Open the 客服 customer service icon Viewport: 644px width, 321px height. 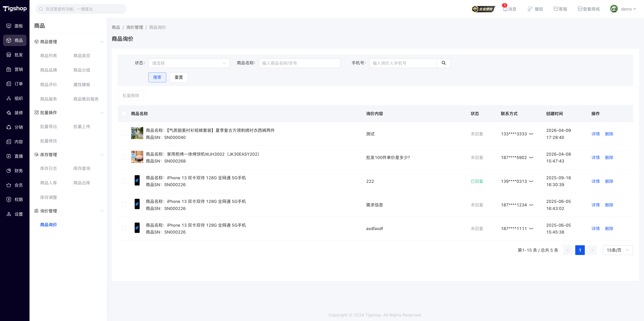tap(556, 9)
